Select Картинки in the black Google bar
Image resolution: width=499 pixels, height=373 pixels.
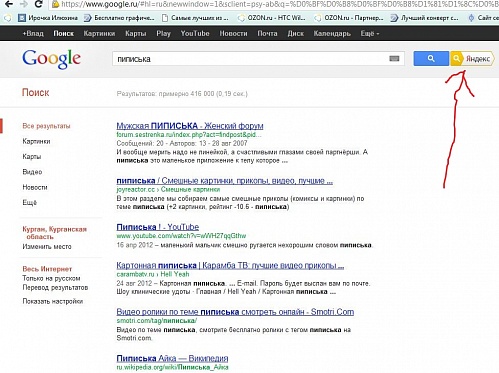pyautogui.click(x=99, y=33)
